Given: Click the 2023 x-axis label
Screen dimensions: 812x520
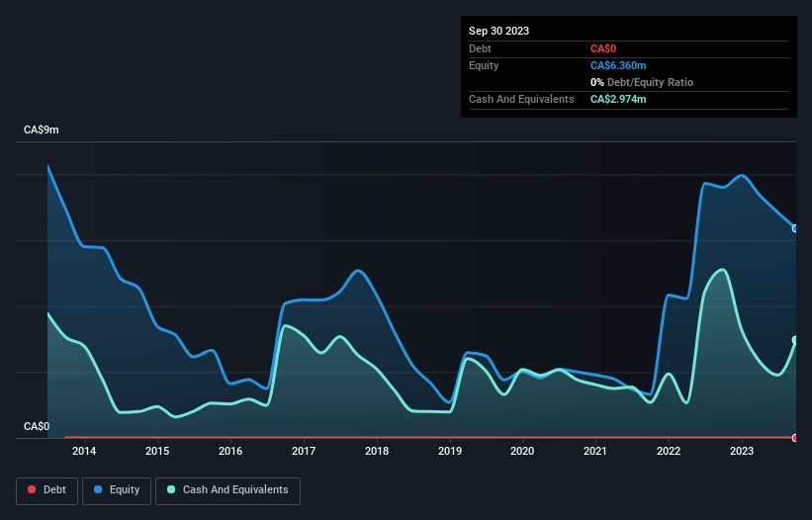Looking at the screenshot, I should [x=742, y=451].
